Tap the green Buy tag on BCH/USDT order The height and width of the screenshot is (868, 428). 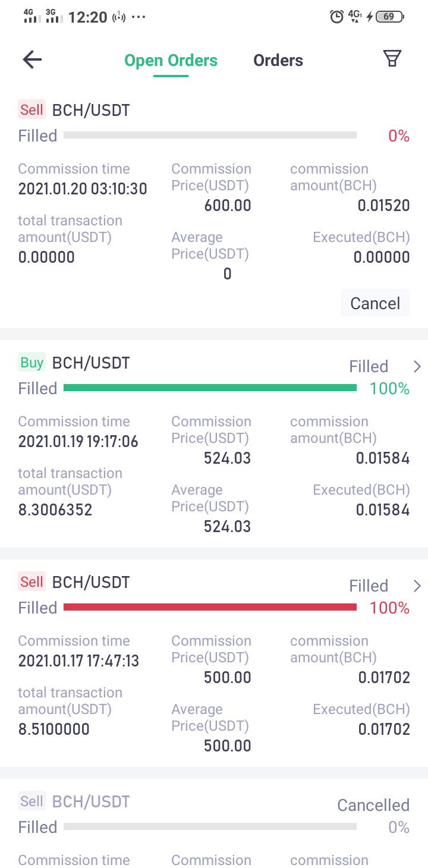(32, 362)
